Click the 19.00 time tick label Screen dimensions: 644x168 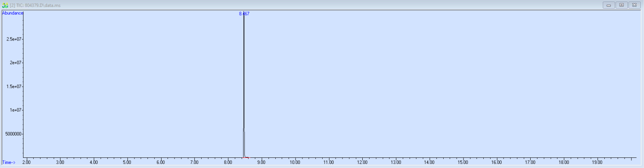pos(597,162)
